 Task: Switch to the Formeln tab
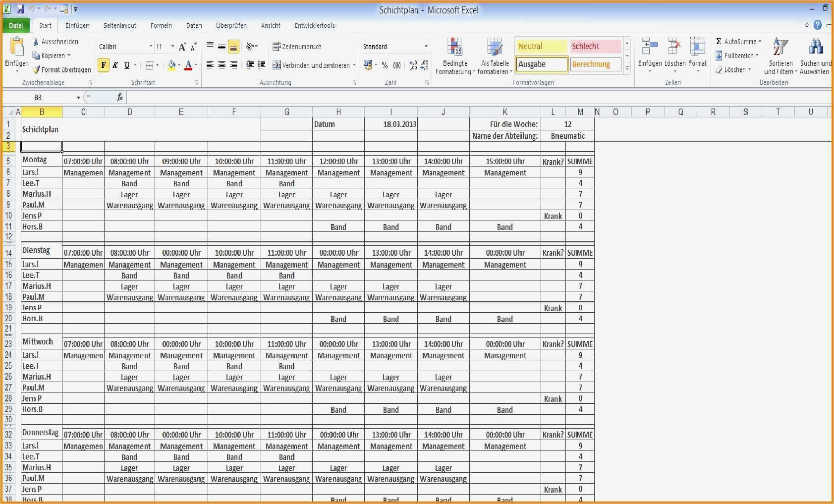coord(161,26)
